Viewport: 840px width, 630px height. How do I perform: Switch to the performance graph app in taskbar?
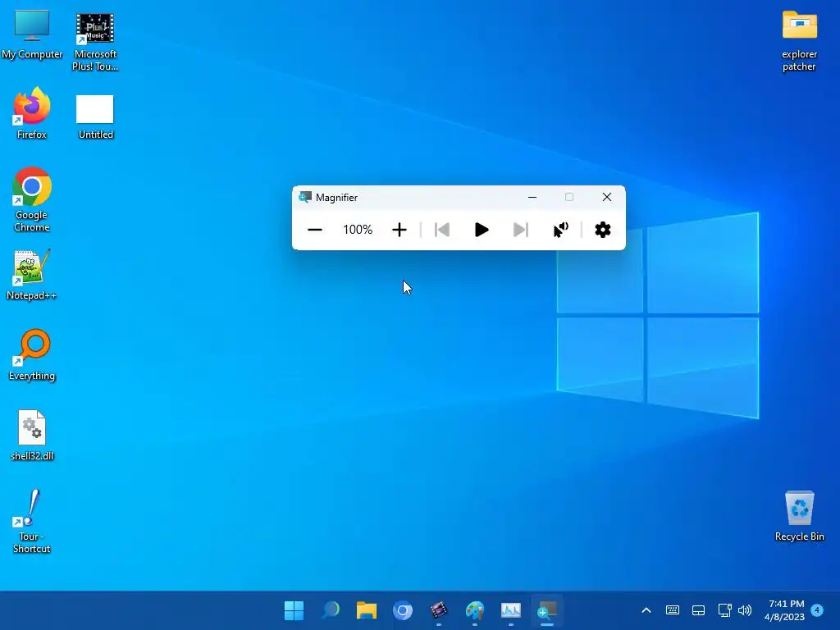510,610
